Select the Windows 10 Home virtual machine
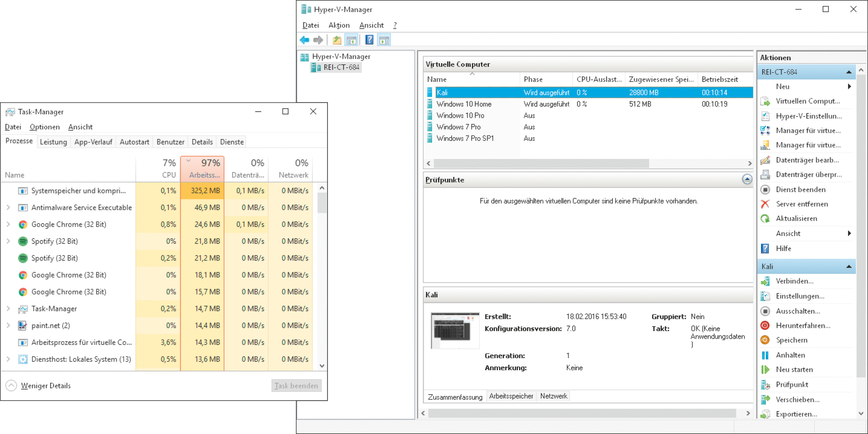 coord(464,104)
